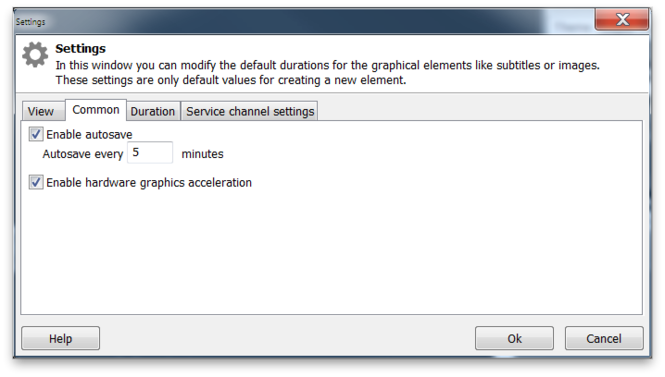
Task: Close the Settings dialog with the X
Action: click(622, 20)
